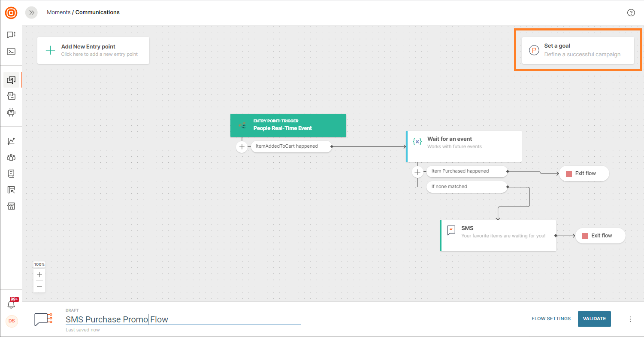Image resolution: width=644 pixels, height=337 pixels.
Task: Open Flow Settings
Action: coord(551,319)
